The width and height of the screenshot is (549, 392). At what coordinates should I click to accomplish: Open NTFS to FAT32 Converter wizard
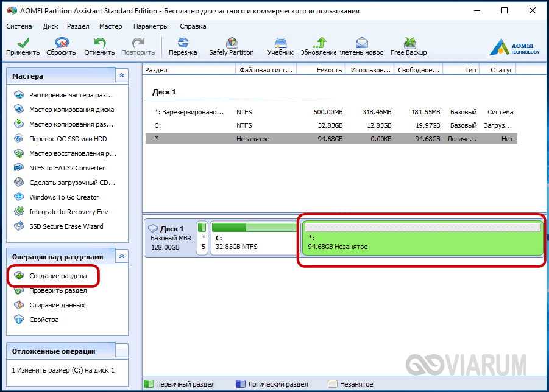pos(67,168)
